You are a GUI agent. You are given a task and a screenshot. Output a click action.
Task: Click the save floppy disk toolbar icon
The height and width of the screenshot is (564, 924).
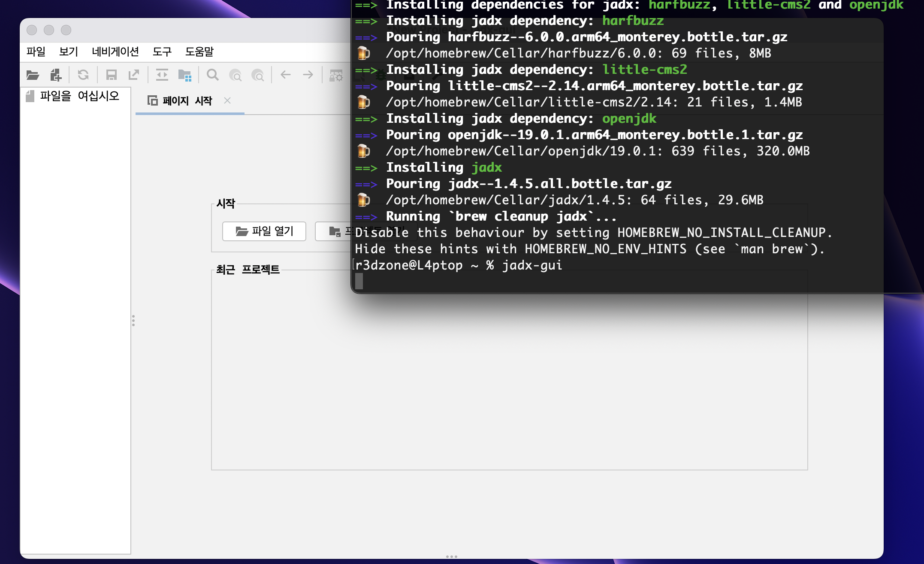click(x=112, y=75)
